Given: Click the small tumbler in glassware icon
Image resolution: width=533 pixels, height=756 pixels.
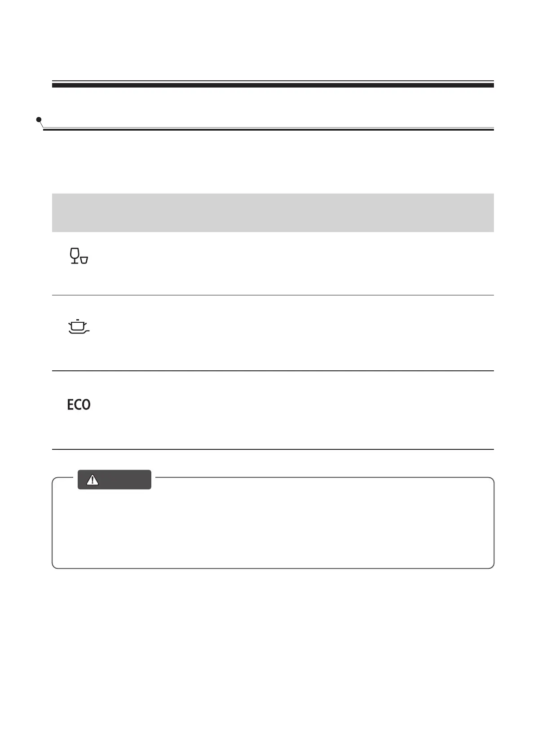Looking at the screenshot, I should 84,260.
